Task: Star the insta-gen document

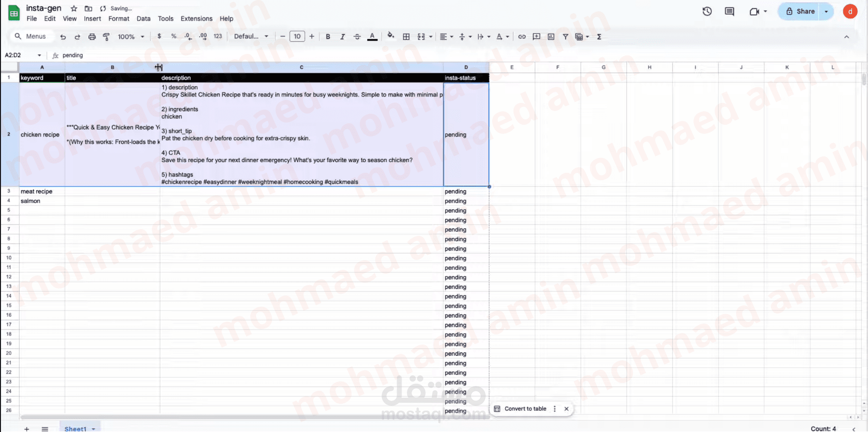Action: click(x=74, y=8)
